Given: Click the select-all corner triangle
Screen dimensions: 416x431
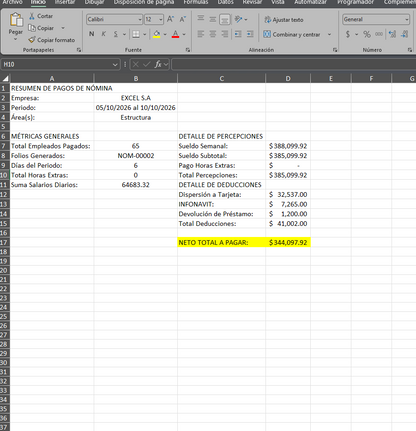Looking at the screenshot, I should pos(5,79).
